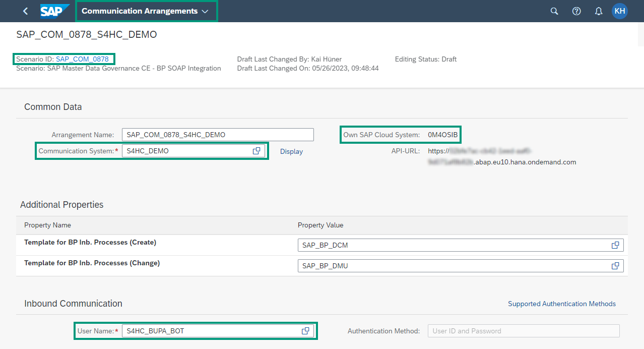Image resolution: width=644 pixels, height=349 pixels.
Task: Open the notifications bell icon
Action: point(598,11)
